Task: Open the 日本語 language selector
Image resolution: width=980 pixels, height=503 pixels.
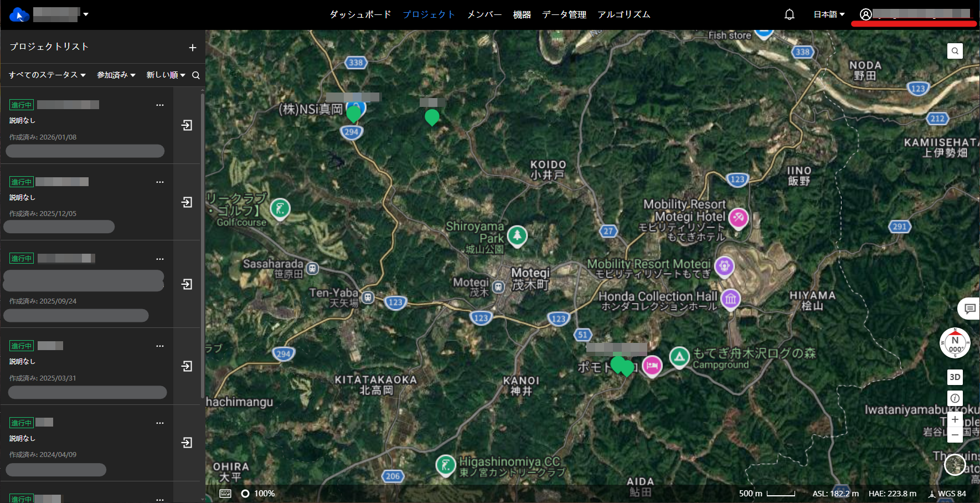Action: click(829, 14)
